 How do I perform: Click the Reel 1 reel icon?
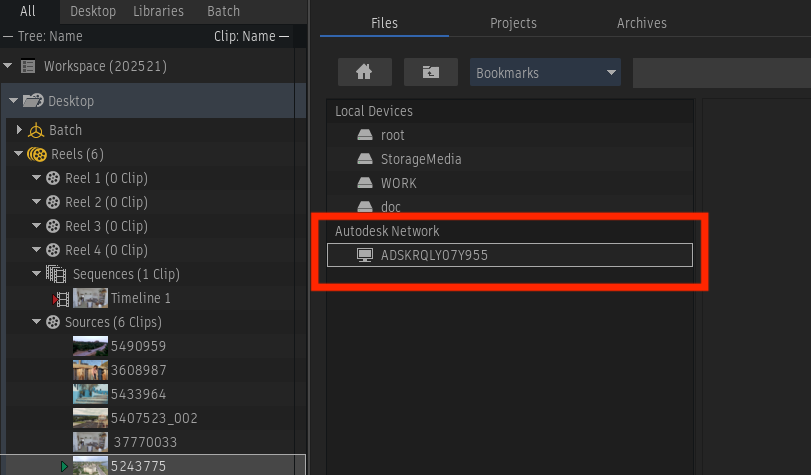53,178
